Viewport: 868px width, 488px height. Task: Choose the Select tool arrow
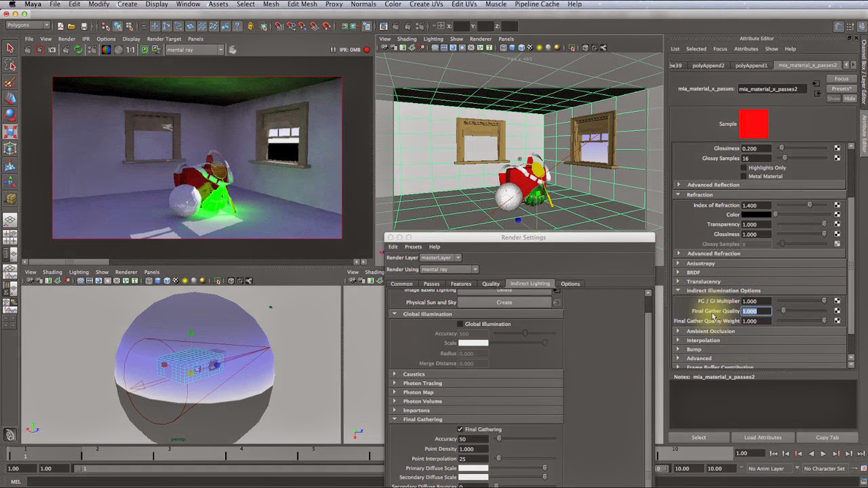click(x=9, y=46)
